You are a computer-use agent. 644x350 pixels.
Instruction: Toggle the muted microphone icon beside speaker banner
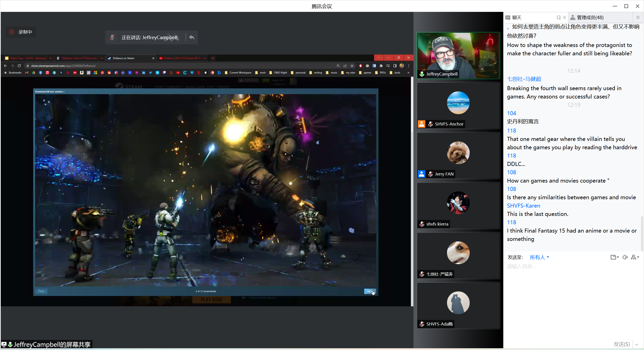coord(112,37)
